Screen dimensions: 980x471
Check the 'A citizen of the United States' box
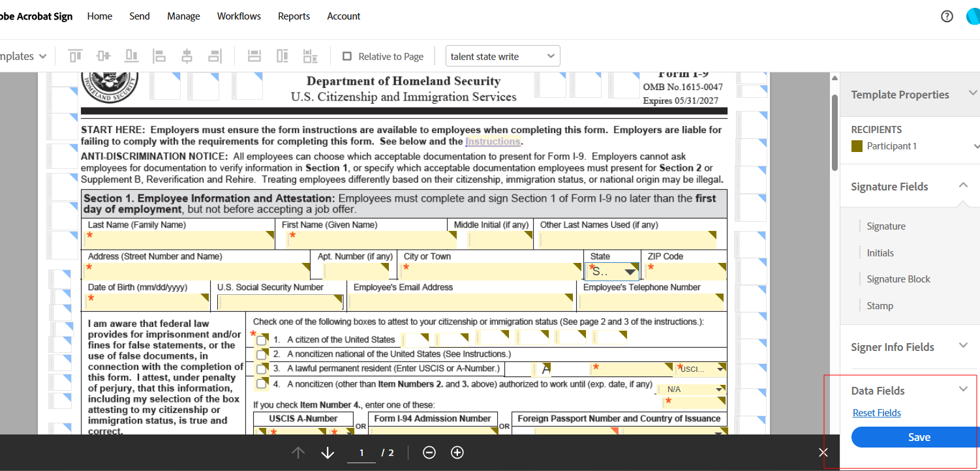click(262, 340)
